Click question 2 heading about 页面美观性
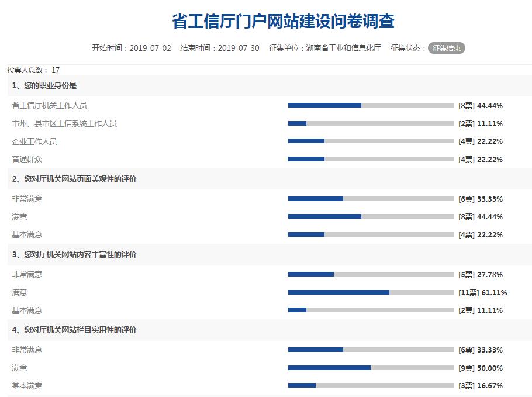 click(74, 179)
